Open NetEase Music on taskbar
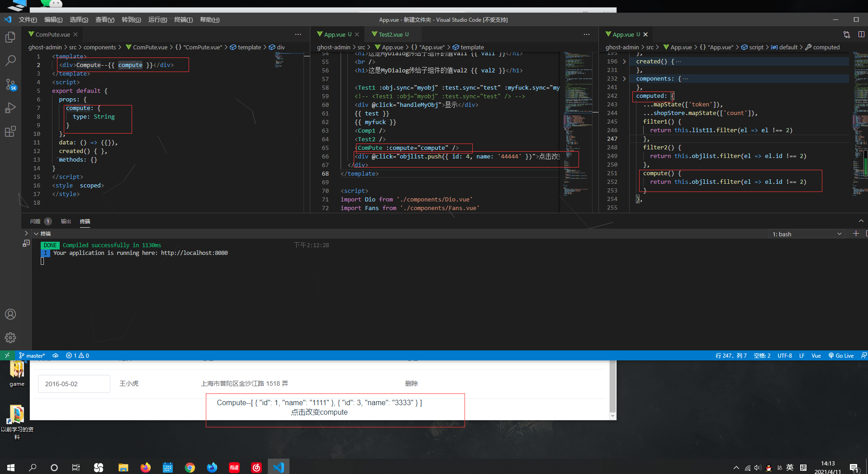 (256, 467)
